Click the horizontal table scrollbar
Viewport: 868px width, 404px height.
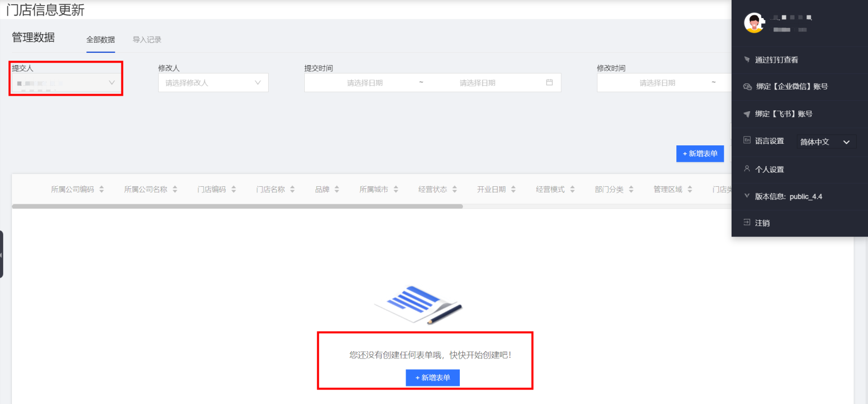click(237, 206)
